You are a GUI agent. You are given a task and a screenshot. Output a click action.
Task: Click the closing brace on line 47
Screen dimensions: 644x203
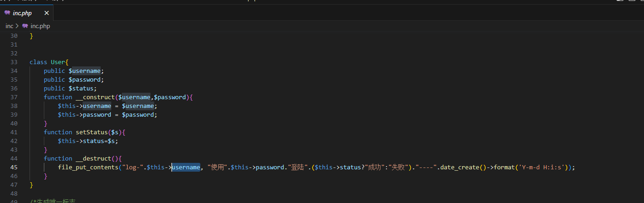coord(31,185)
